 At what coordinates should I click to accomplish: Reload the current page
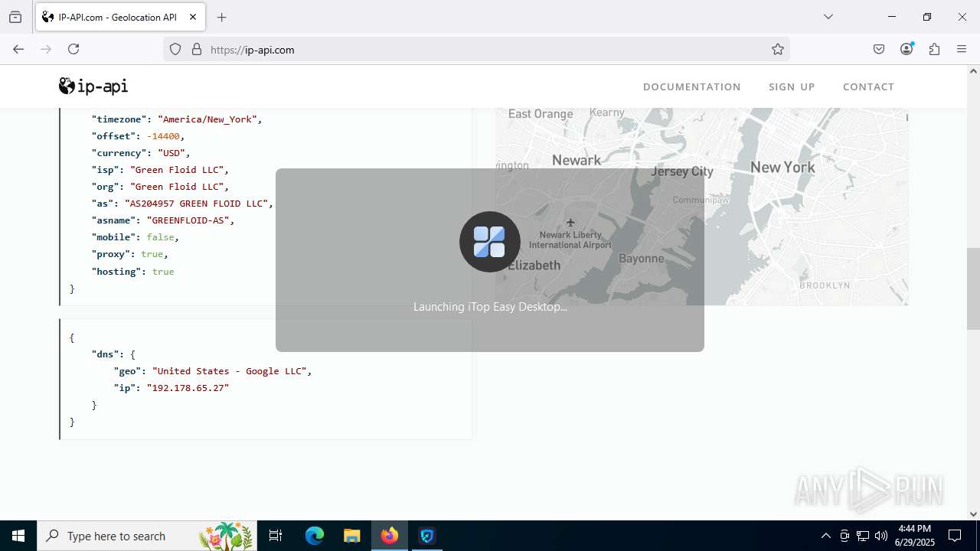click(x=73, y=49)
